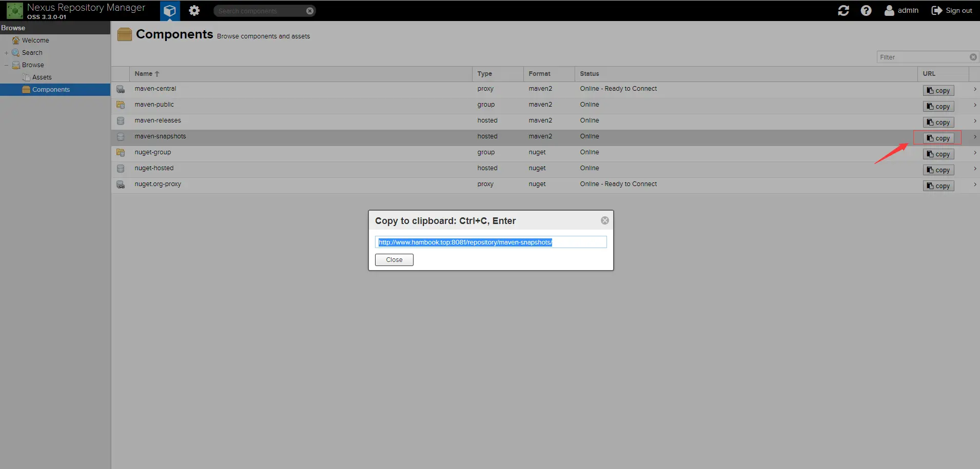Clear the Search components field

(309, 11)
